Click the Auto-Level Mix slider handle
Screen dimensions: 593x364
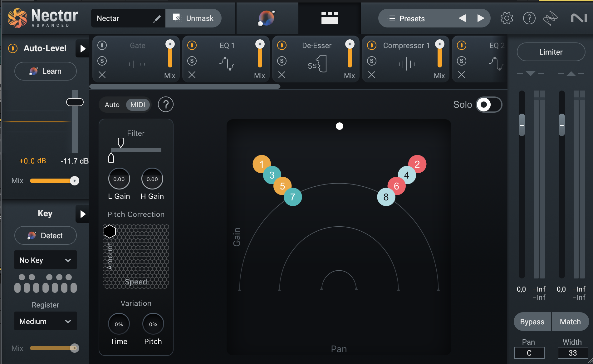pos(75,181)
